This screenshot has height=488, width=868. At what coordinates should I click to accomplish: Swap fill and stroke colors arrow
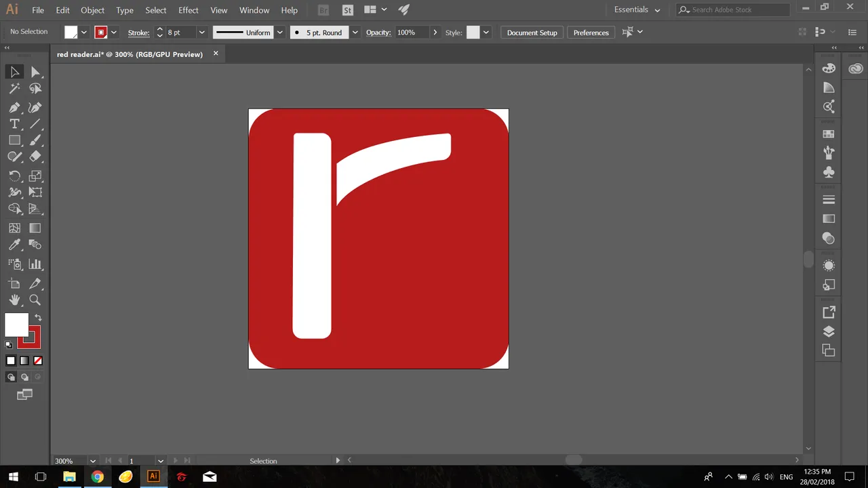pyautogui.click(x=38, y=317)
